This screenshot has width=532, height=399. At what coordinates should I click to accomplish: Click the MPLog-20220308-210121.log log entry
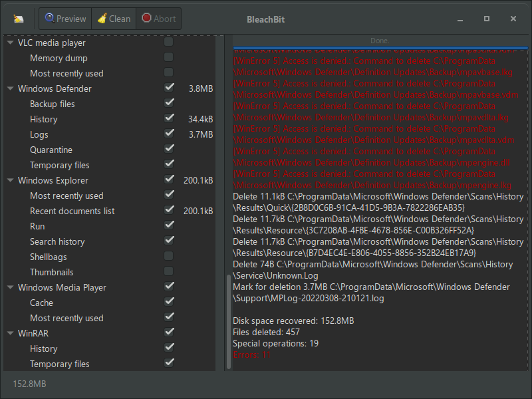371,293
